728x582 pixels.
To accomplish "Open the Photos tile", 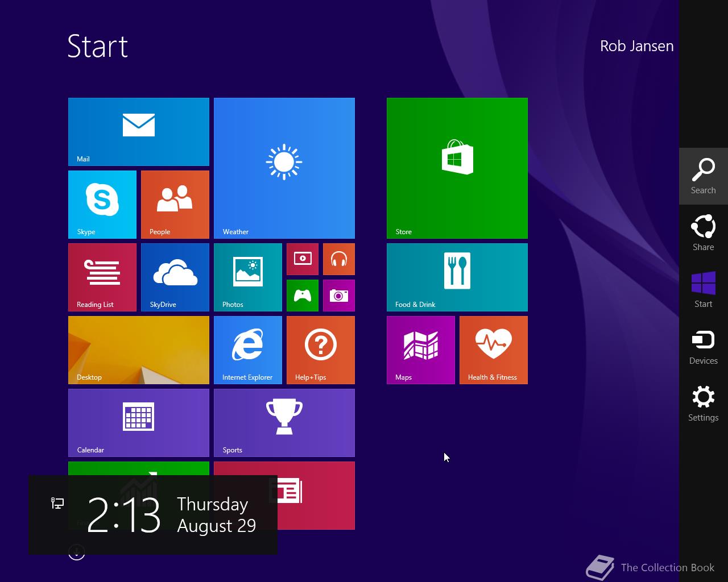I will point(248,277).
